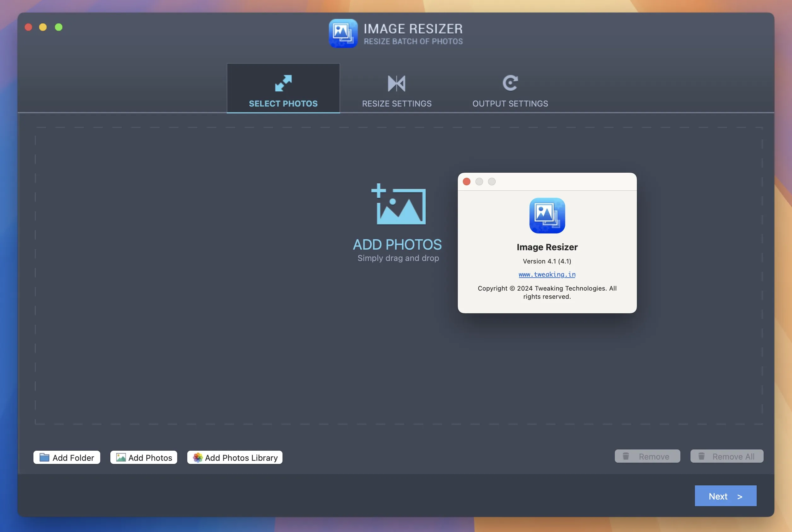Close the About Image Resizer dialog
This screenshot has width=792, height=532.
point(467,182)
